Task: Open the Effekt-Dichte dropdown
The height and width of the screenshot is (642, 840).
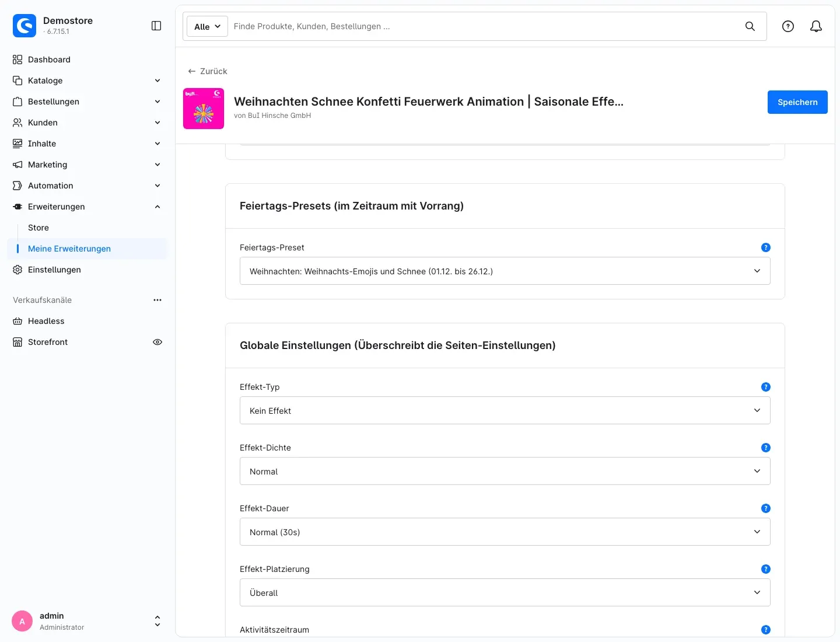Action: [x=505, y=471]
